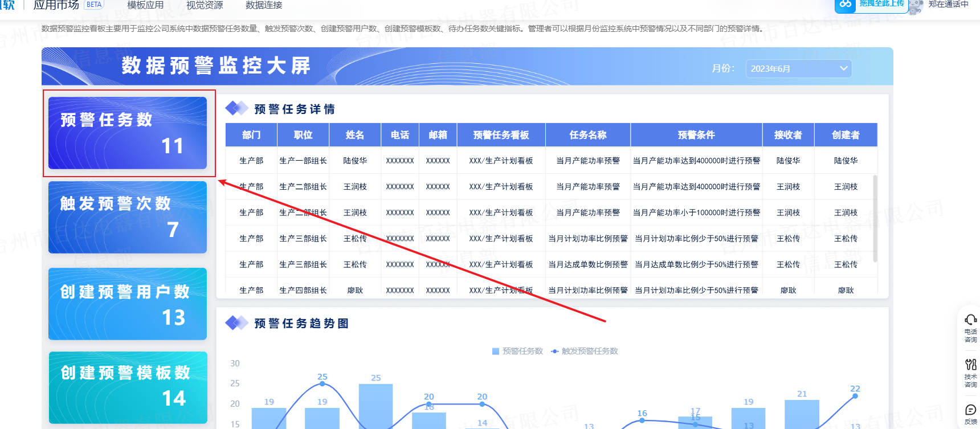The width and height of the screenshot is (980, 429).
Task: Click the 预警任务趋势图 section title
Action: point(301,324)
